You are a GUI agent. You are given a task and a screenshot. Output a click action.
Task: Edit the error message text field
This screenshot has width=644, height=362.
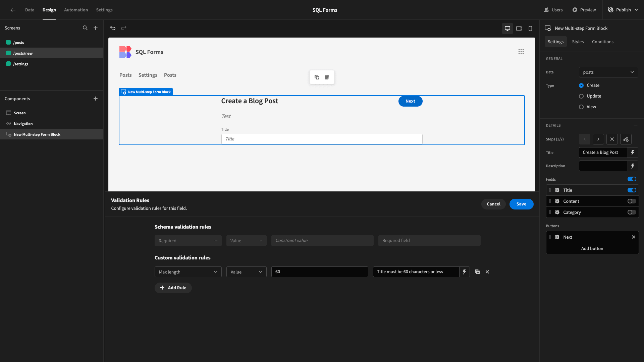(x=416, y=272)
